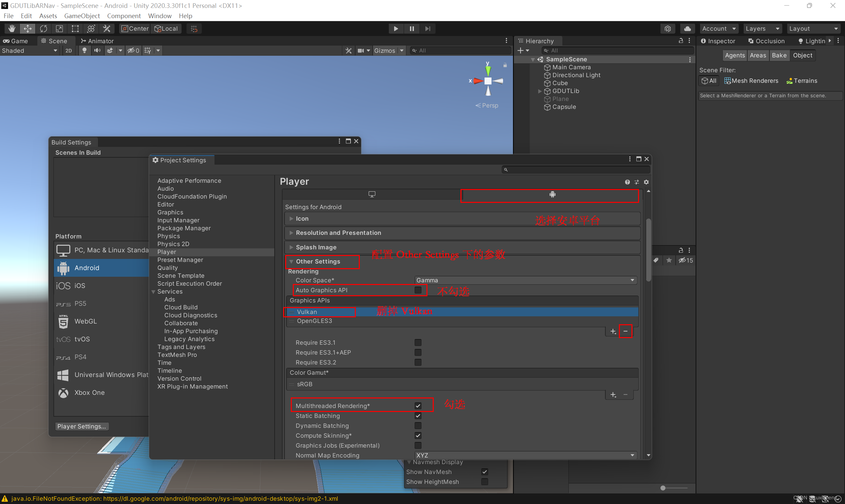Add a Color Gamut with plus button
The height and width of the screenshot is (504, 845).
pyautogui.click(x=613, y=394)
